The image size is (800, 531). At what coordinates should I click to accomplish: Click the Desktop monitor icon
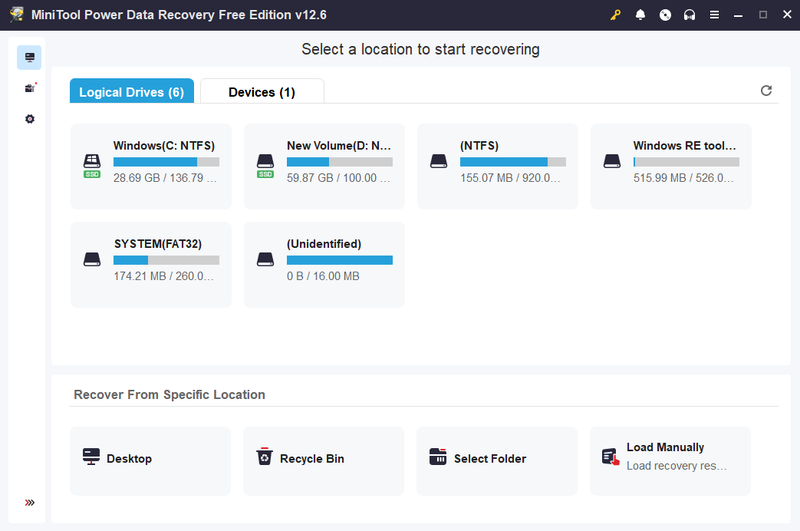[x=91, y=456]
